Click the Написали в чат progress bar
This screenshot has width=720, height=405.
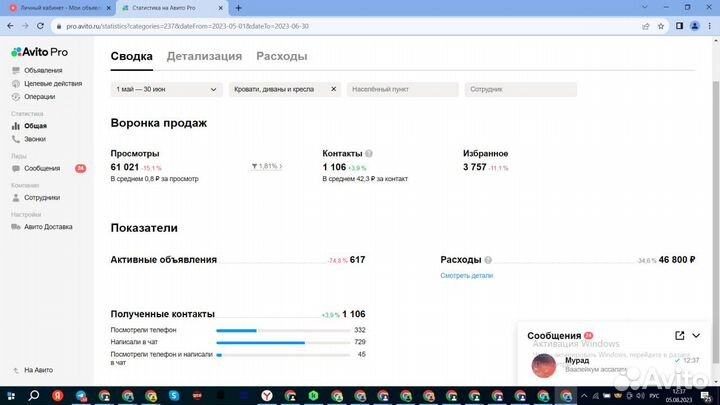pos(283,343)
